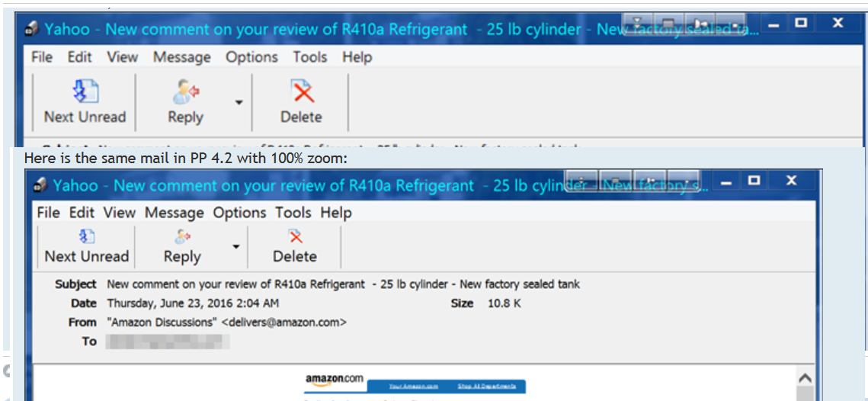
Task: Open the View menu in the 100% zoom window
Action: [119, 213]
